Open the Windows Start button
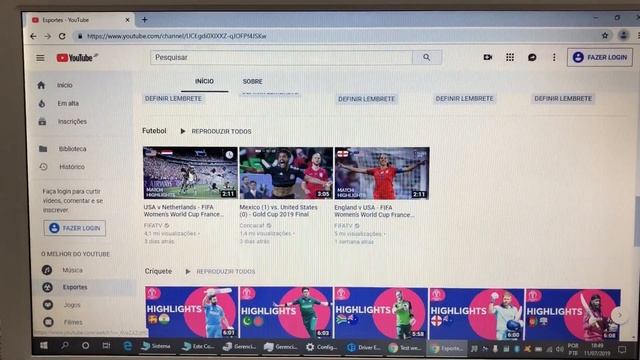 tap(44, 346)
